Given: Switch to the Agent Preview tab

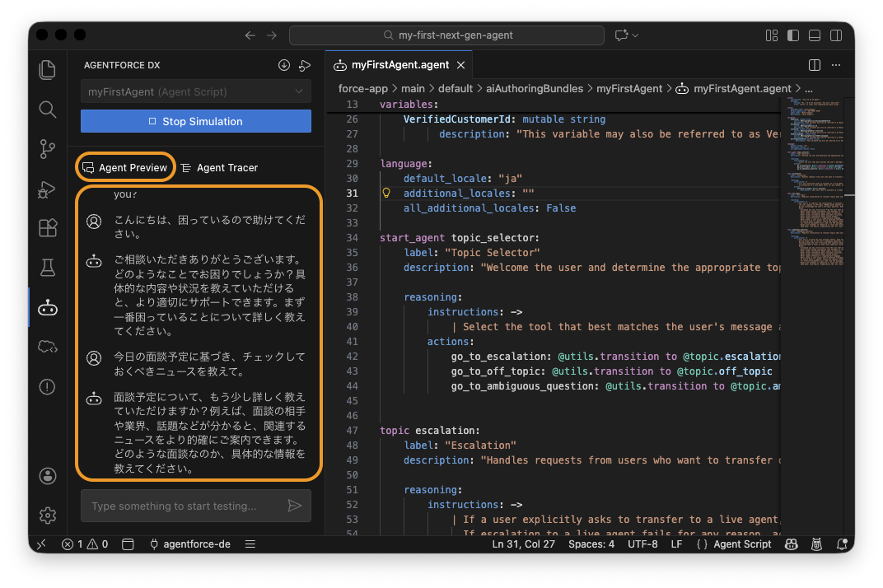Looking at the screenshot, I should [x=125, y=167].
